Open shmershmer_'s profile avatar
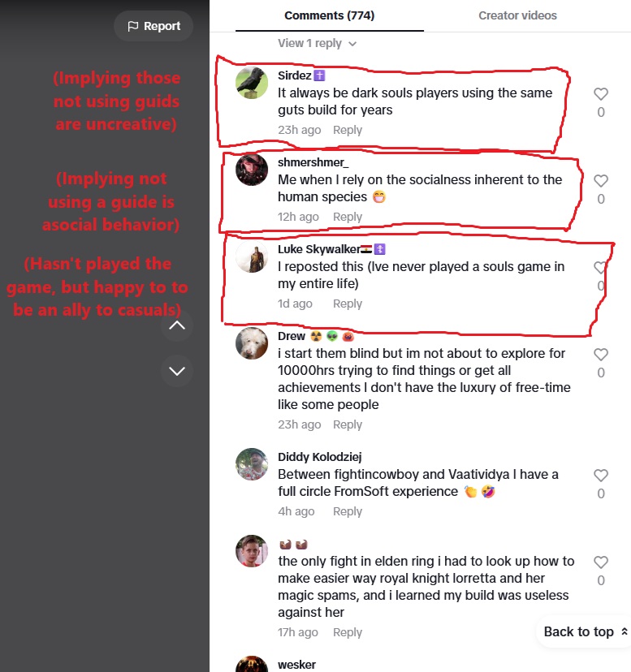Viewport: 631px width, 672px height. coord(252,170)
